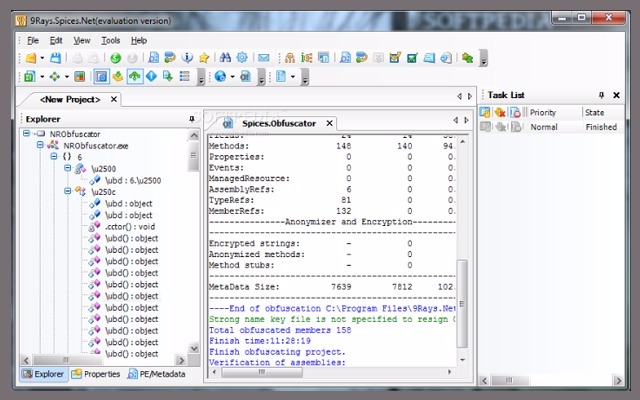Open the View menu

[82, 40]
